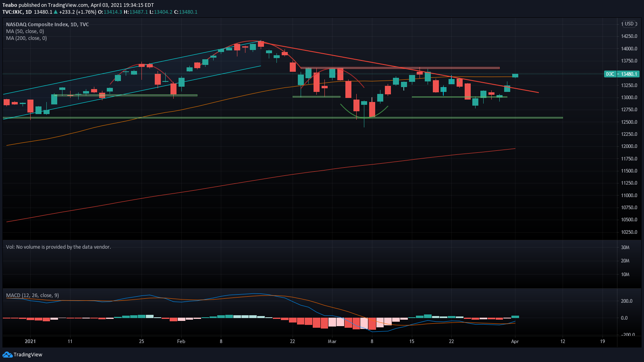Click the 200.0 MACD axis label
Screen dimensions: 644x362
coord(627,301)
